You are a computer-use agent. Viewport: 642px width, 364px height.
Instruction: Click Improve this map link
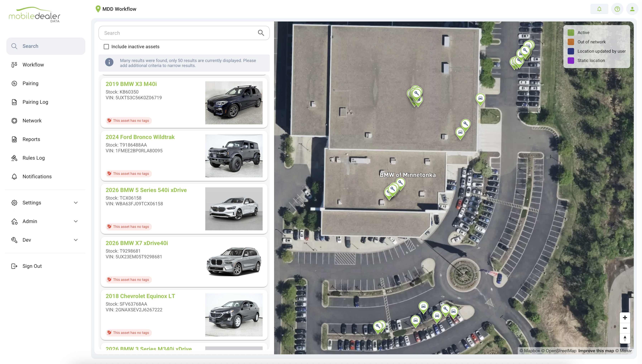(x=596, y=351)
